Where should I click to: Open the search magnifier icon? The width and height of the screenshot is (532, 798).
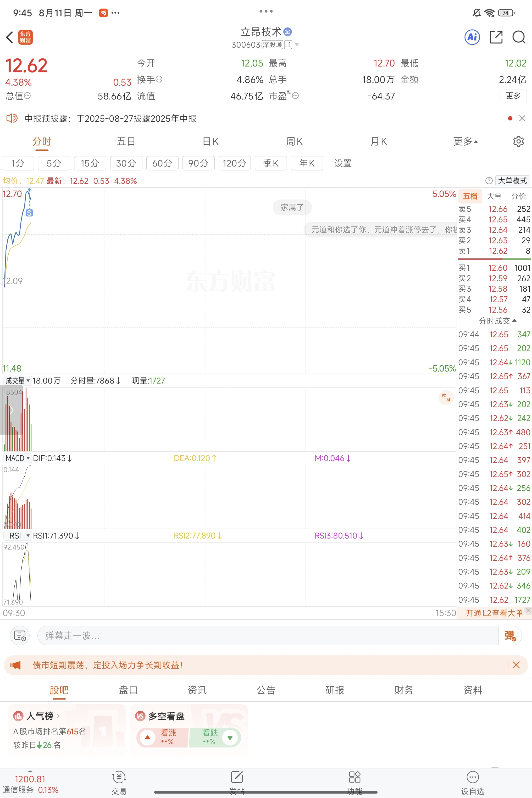coord(519,37)
